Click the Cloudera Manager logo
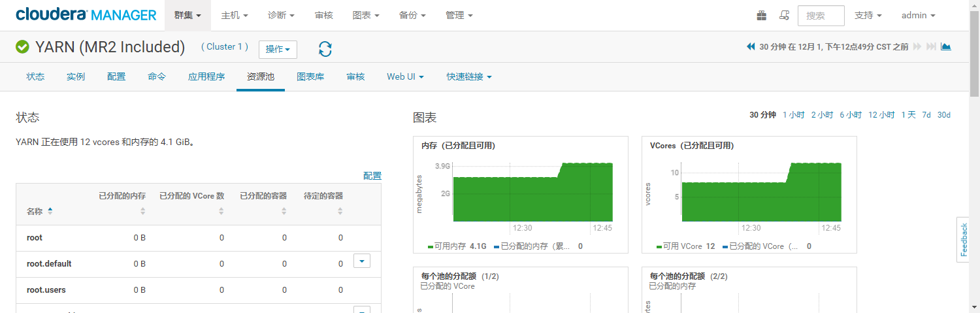Screen dimensions: 980x313 point(86,15)
